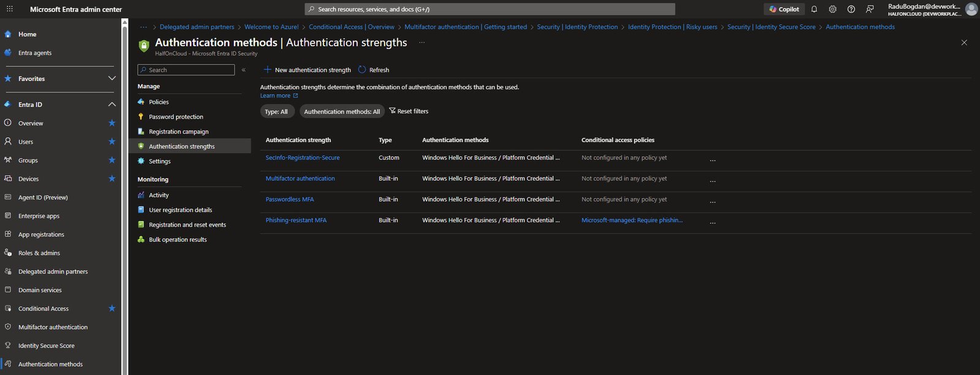Screen dimensions: 980x375
Task: Open more options for SecInfo-Registration-Secure row
Action: tap(712, 160)
